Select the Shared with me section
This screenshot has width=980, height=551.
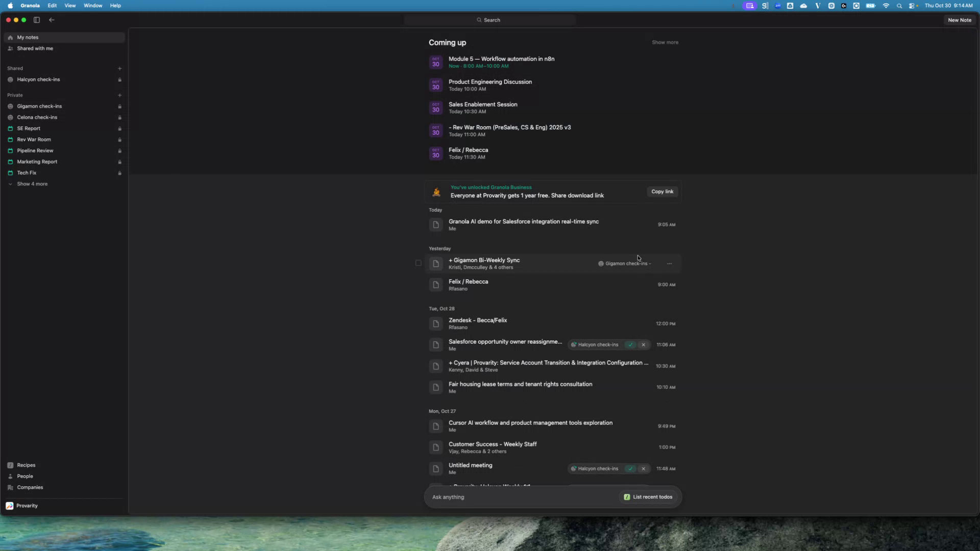click(34, 48)
